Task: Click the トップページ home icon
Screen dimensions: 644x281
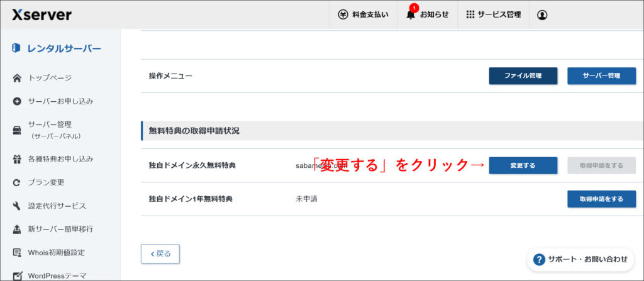Action: click(x=17, y=78)
